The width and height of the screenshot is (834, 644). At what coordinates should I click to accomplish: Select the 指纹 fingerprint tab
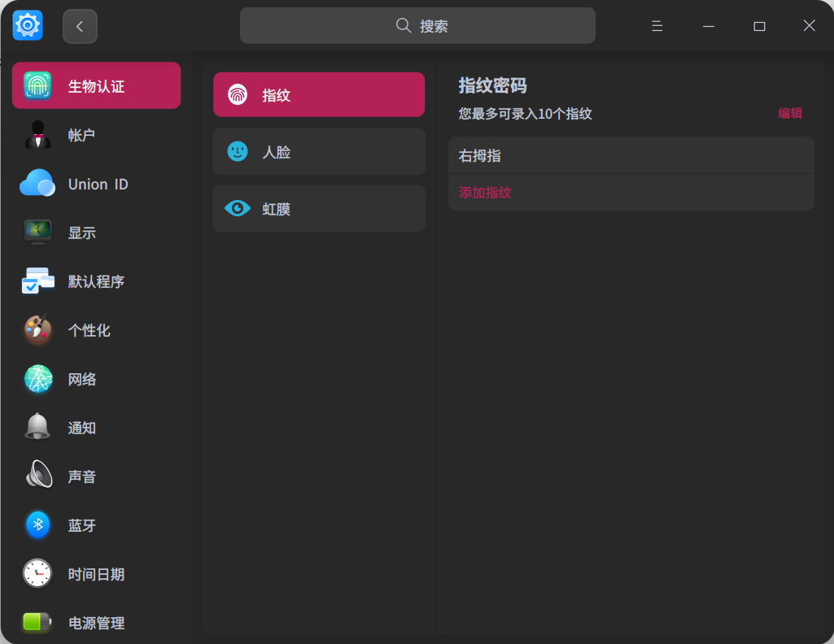(319, 94)
